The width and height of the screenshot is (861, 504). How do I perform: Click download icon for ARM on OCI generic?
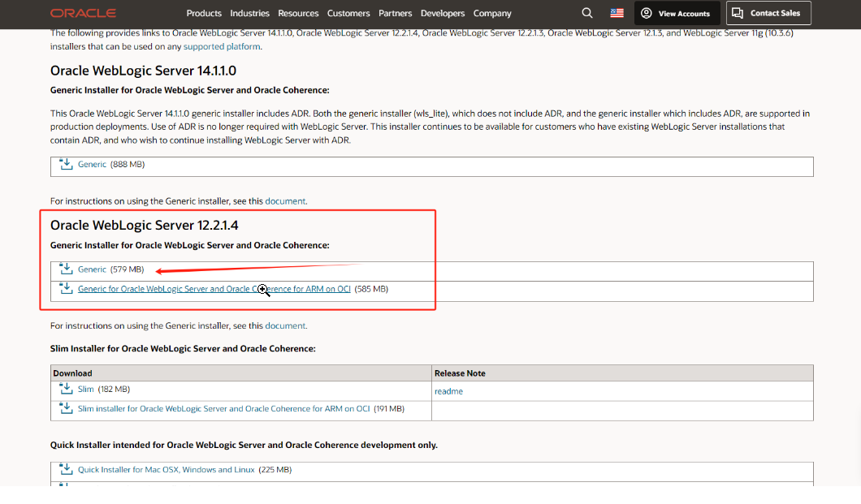pyautogui.click(x=66, y=288)
